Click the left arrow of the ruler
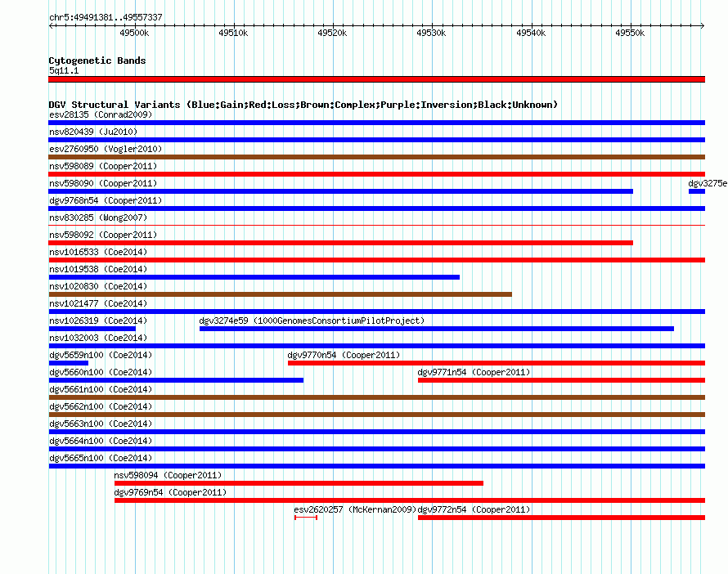The width and height of the screenshot is (728, 574). 51,25
